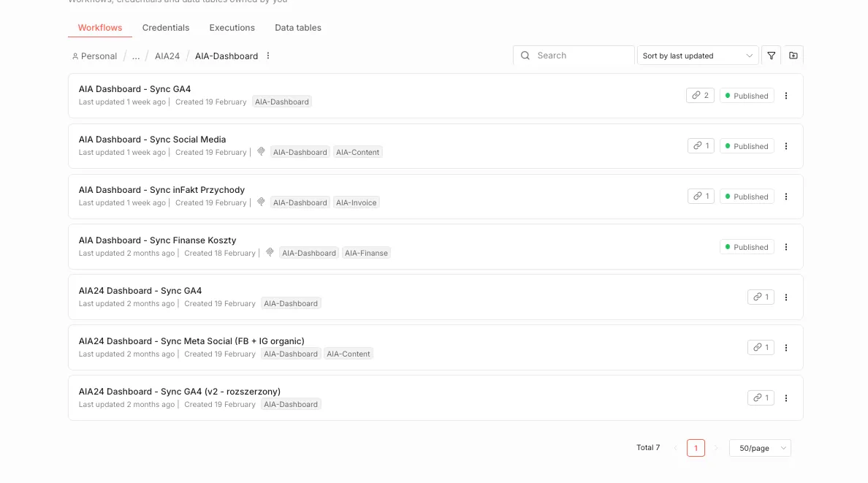The width and height of the screenshot is (868, 483).
Task: Click the layers icon in Sync Social Media row
Action: pyautogui.click(x=261, y=152)
